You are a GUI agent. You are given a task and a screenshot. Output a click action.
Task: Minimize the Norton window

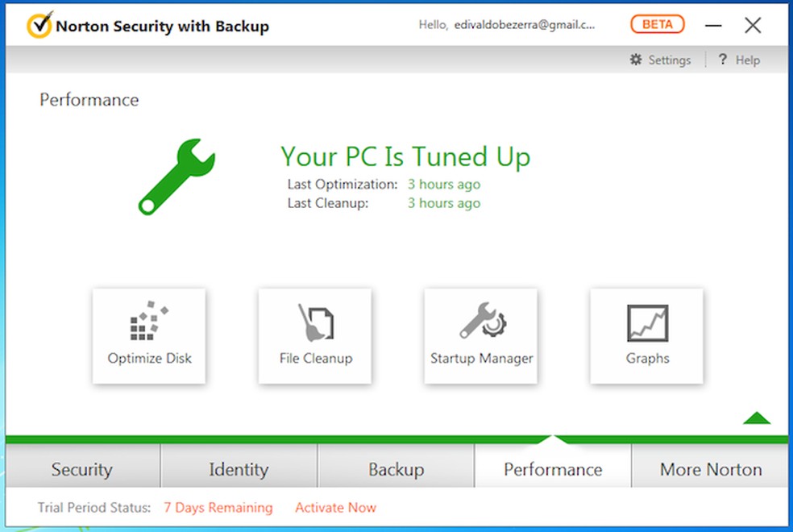click(x=713, y=26)
